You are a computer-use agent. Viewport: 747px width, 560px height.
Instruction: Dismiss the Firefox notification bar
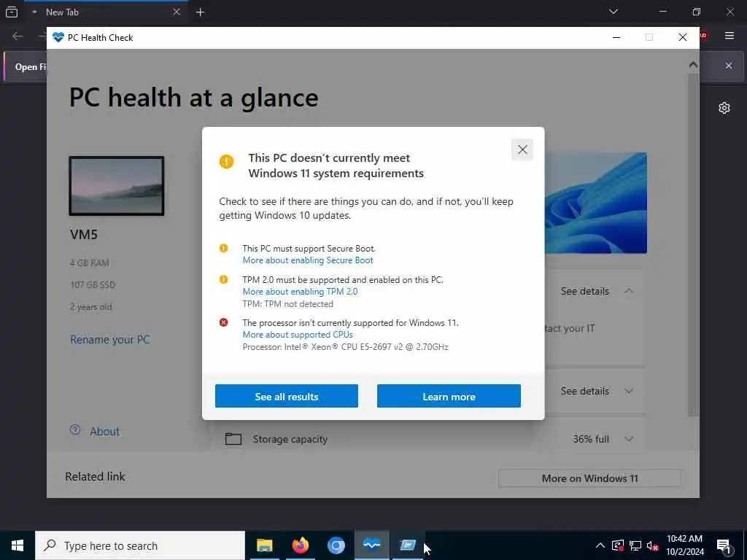point(729,66)
